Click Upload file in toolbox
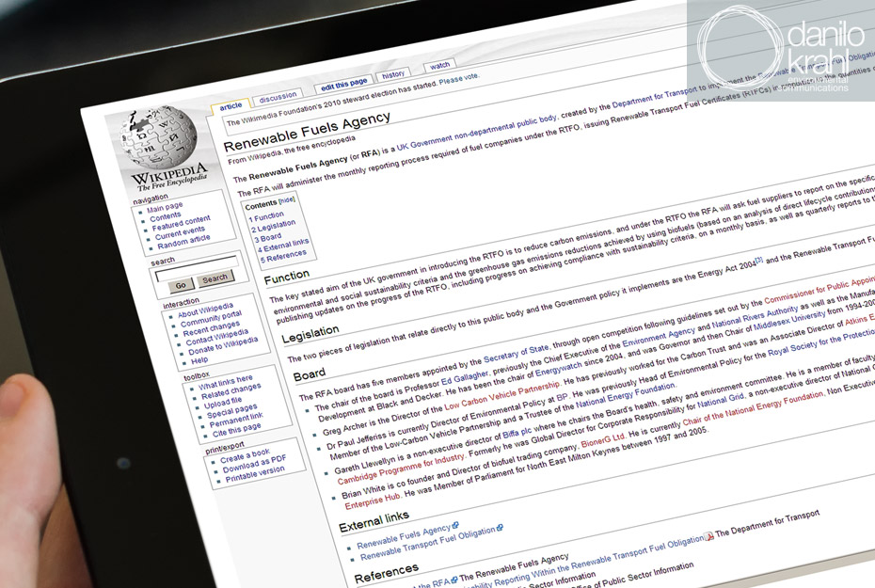Screen dimensions: 875x588 (223, 402)
